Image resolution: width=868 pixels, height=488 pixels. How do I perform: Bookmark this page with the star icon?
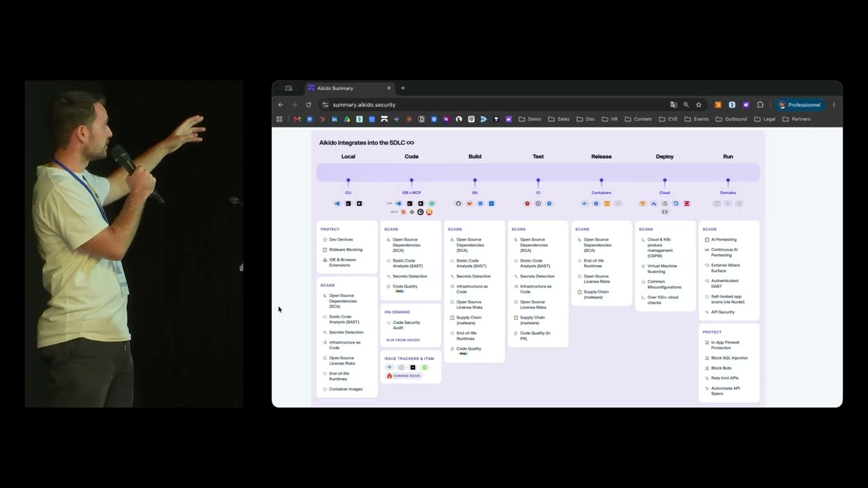[x=698, y=105]
